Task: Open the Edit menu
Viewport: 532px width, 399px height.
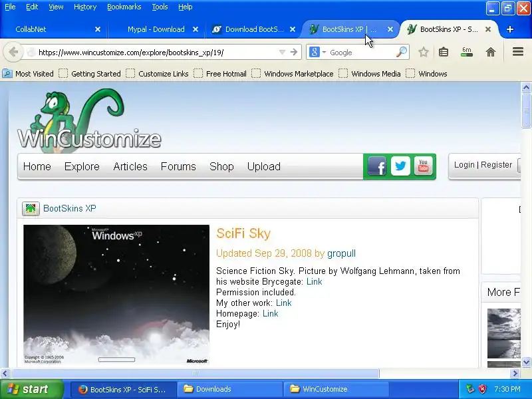Action: click(x=32, y=7)
